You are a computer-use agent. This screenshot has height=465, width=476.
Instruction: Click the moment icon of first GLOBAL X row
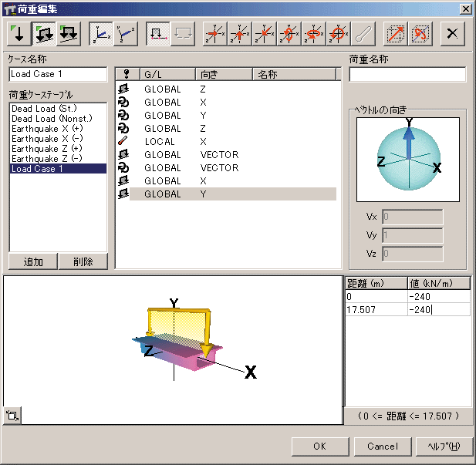pos(123,103)
